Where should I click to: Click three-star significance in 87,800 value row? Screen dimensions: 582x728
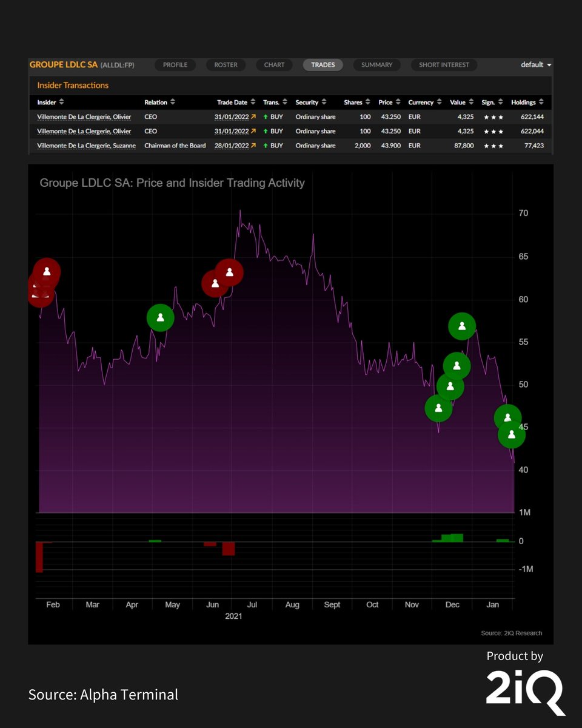tap(493, 146)
